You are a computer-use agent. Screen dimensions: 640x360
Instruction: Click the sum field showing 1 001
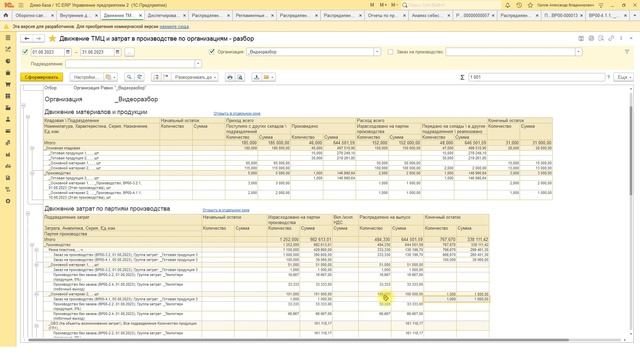pyautogui.click(x=536, y=77)
